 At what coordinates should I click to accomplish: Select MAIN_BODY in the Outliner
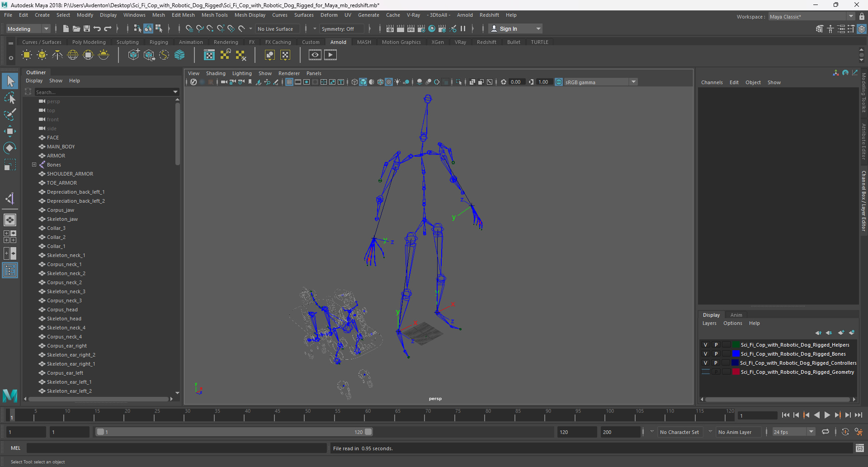(x=61, y=147)
